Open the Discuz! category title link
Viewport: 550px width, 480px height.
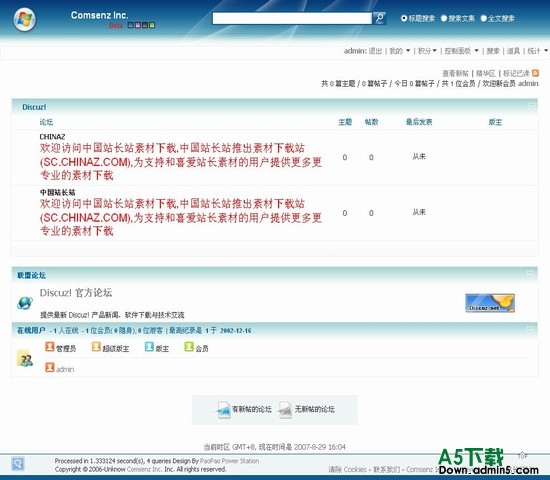[x=34, y=107]
